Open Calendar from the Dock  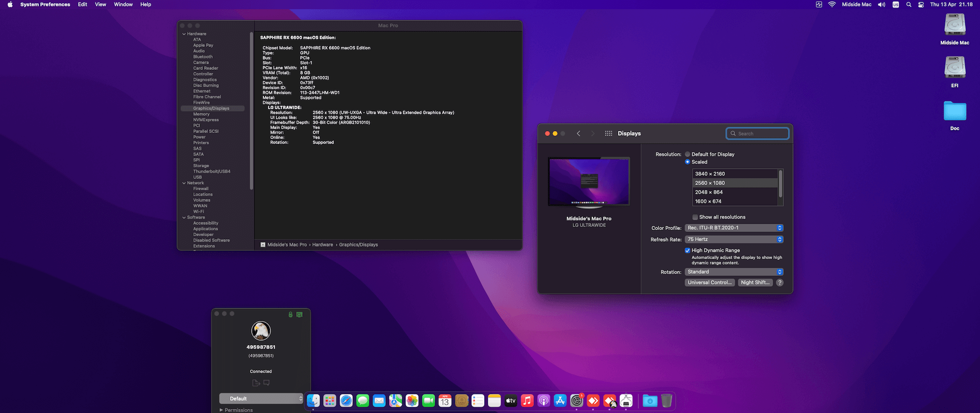[445, 401]
